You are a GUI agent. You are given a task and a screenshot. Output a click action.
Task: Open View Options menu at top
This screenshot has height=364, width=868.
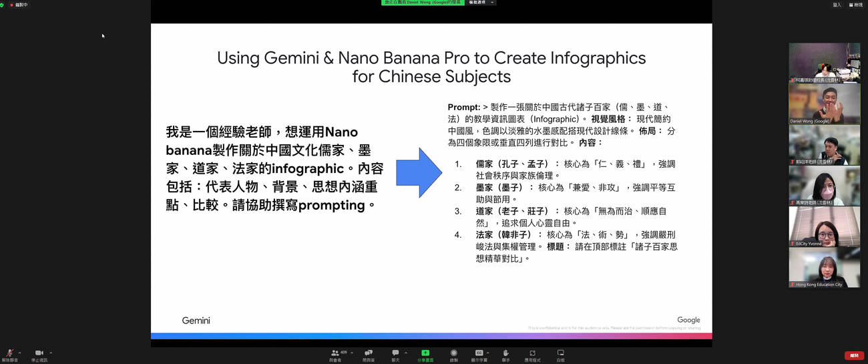tap(481, 3)
